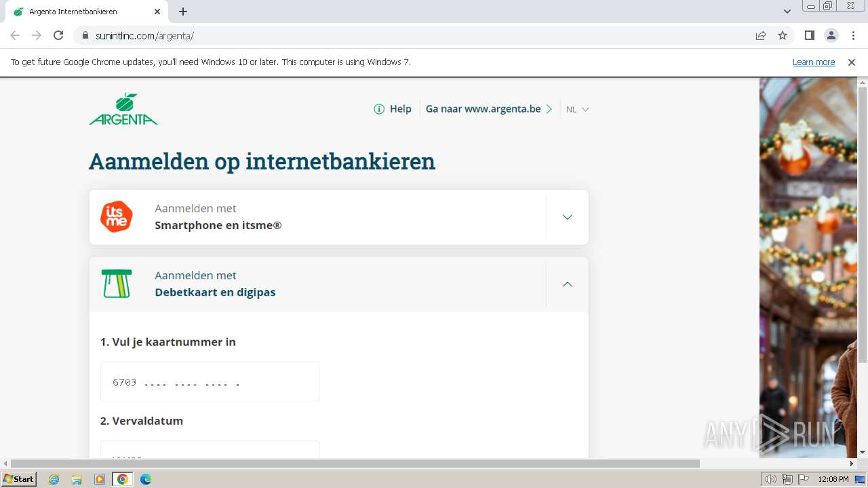Go forward in browser history

[x=37, y=35]
